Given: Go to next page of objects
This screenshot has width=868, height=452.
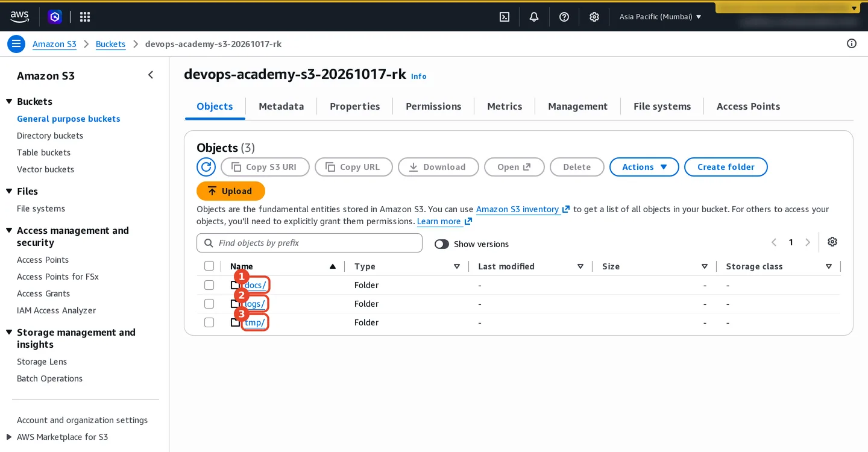Looking at the screenshot, I should pos(808,242).
